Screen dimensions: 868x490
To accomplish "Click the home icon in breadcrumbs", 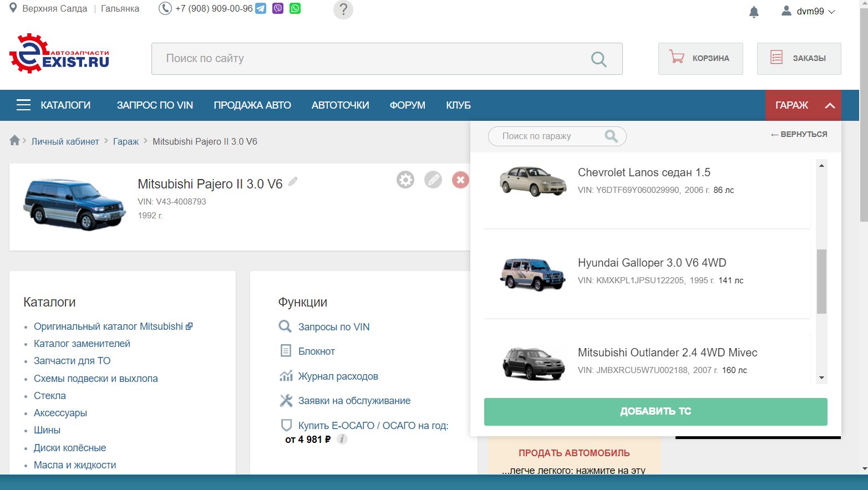I will click(x=15, y=141).
